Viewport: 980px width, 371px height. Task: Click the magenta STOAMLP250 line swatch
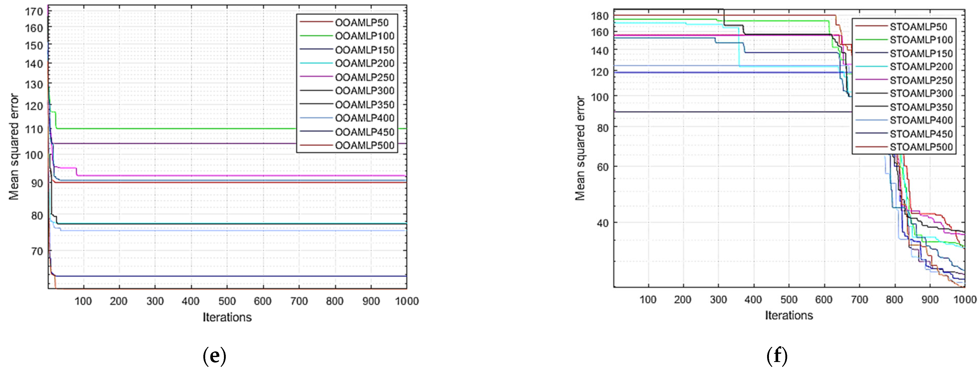click(x=872, y=80)
